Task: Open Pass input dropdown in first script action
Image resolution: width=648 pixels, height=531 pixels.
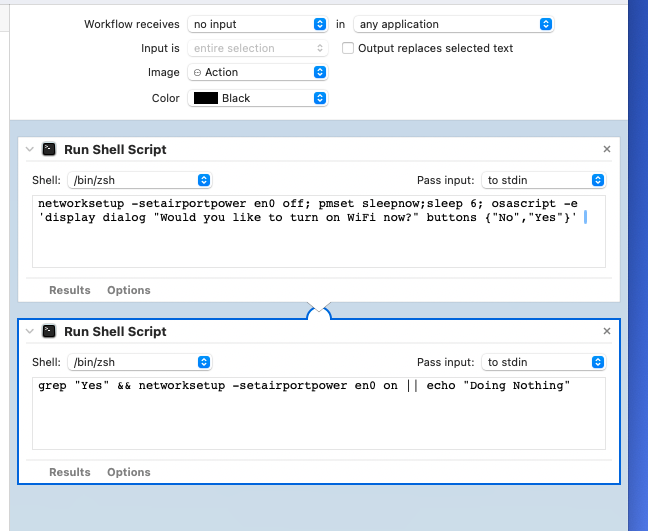Action: (543, 180)
